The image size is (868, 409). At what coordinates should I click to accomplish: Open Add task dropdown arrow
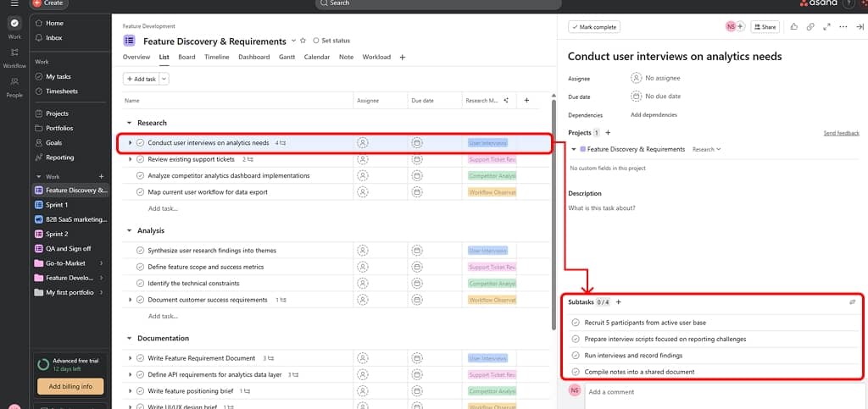pos(164,79)
